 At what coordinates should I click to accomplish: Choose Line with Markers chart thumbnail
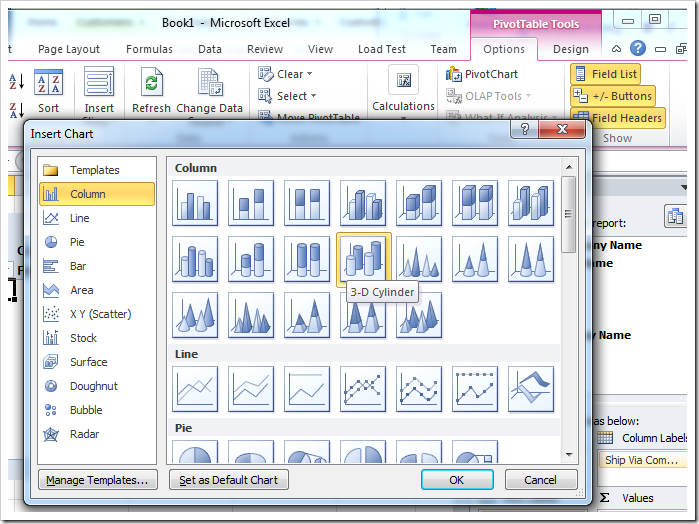coord(363,389)
